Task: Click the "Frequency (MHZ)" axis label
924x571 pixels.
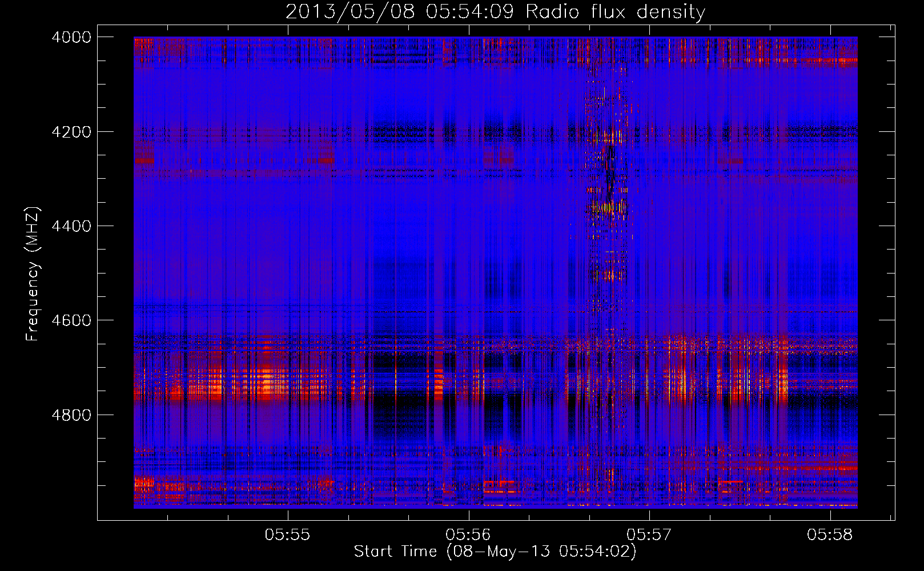Action: tap(33, 274)
